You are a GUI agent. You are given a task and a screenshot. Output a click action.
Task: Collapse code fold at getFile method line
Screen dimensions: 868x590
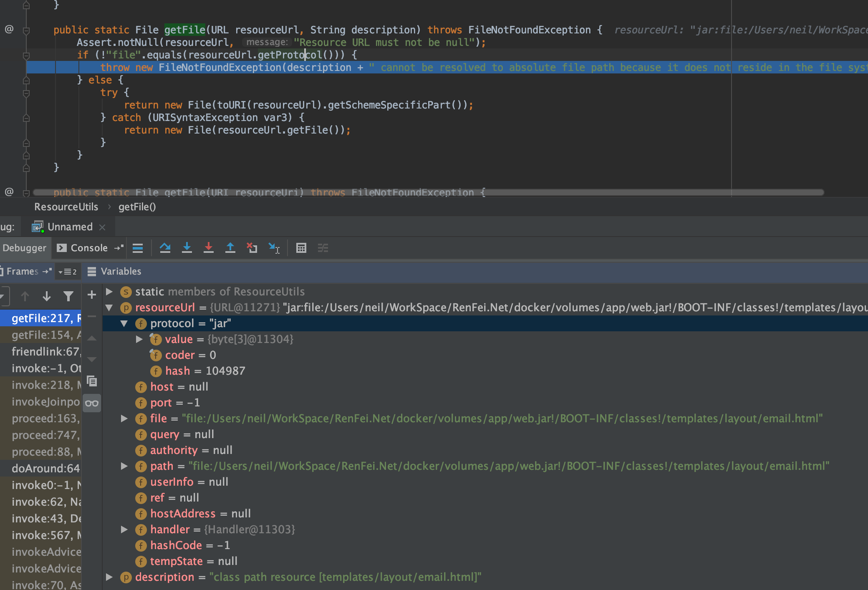coord(26,30)
